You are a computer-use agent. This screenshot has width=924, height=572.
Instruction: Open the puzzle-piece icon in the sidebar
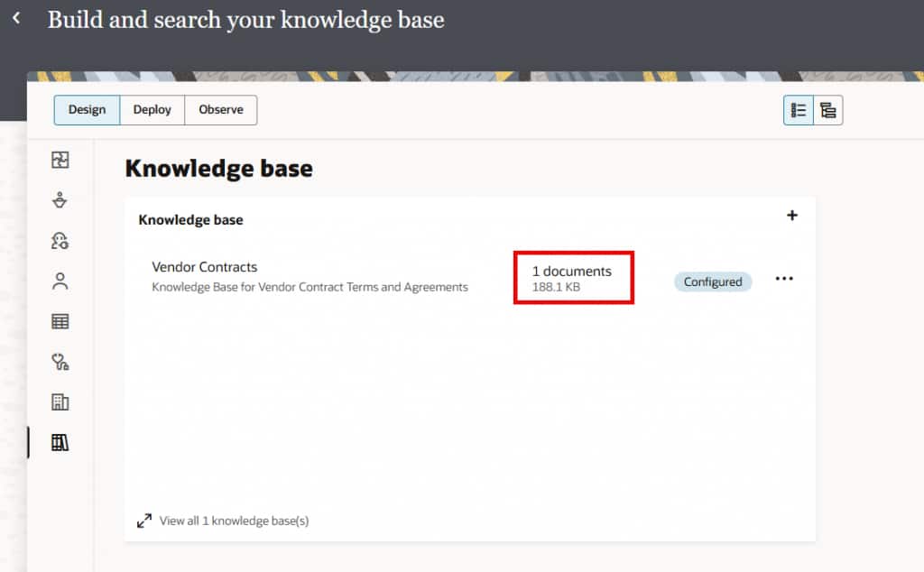tap(60, 161)
